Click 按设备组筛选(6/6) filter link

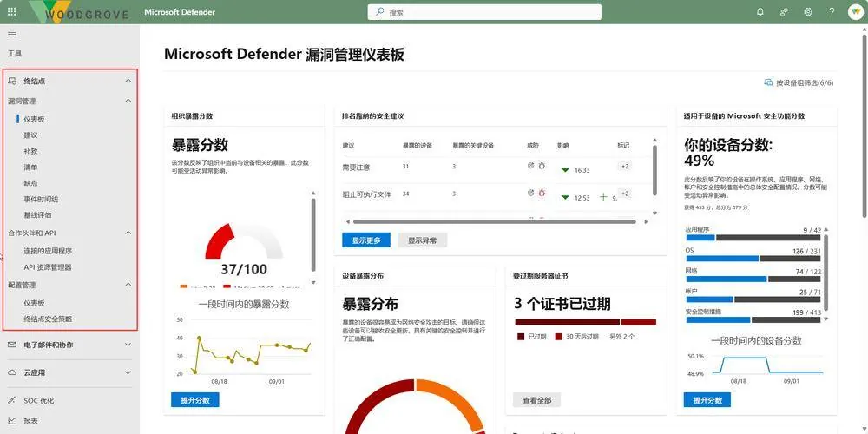[805, 83]
